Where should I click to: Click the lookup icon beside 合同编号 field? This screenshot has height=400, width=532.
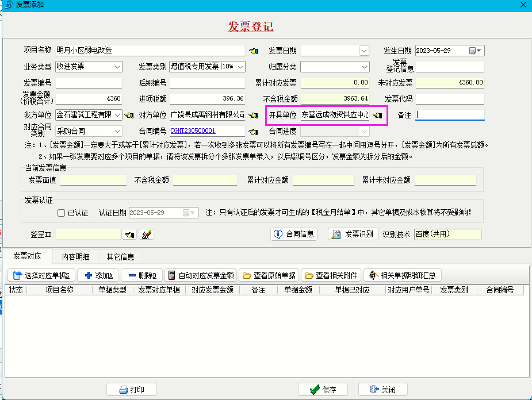tap(254, 131)
